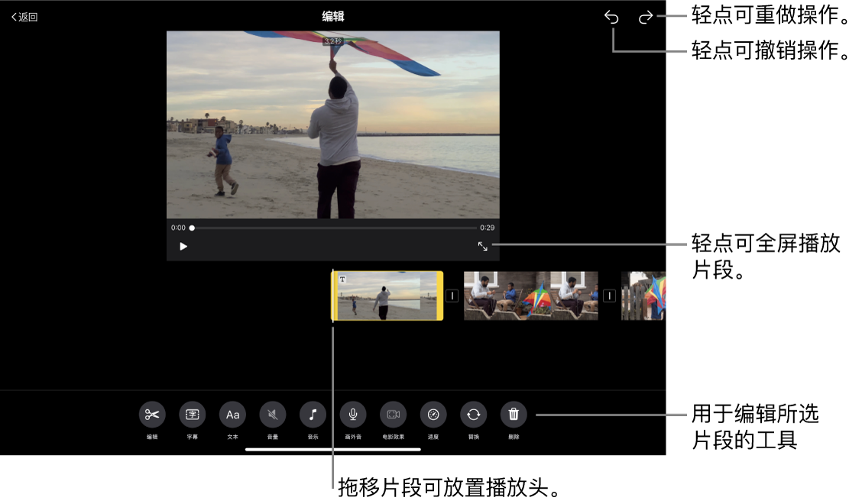The image size is (862, 504).
Task: Go back using the 返回 button
Action: click(24, 17)
